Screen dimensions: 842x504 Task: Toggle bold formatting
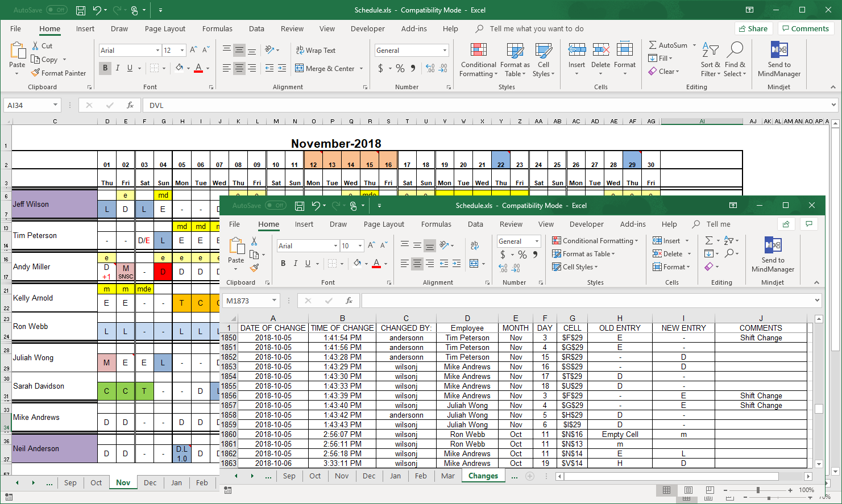coord(105,68)
